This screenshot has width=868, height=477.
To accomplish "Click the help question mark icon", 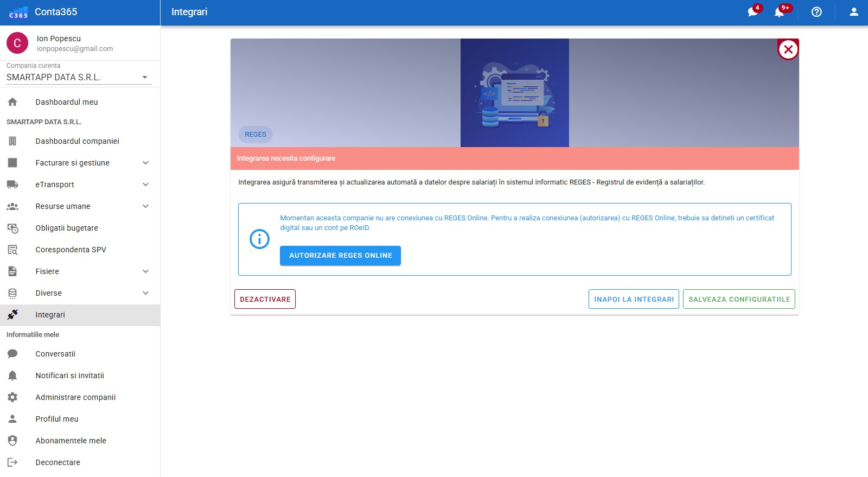I will (x=816, y=12).
